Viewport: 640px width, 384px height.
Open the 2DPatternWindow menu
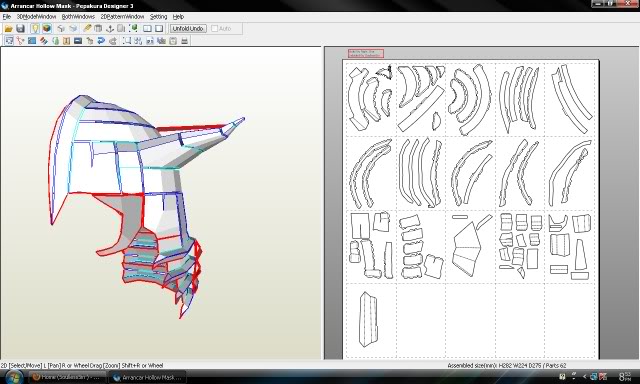pyautogui.click(x=122, y=17)
